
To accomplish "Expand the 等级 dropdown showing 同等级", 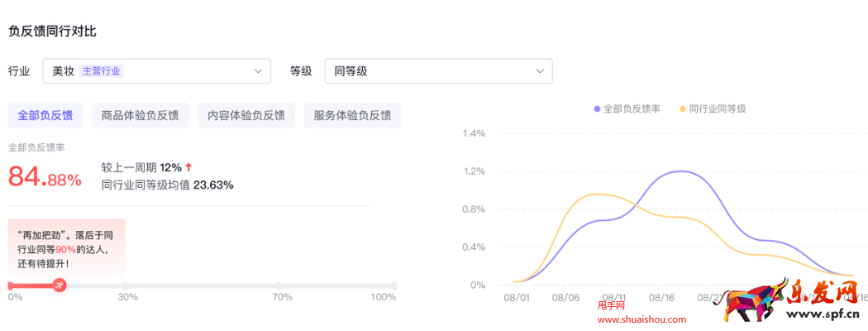I will pyautogui.click(x=438, y=71).
